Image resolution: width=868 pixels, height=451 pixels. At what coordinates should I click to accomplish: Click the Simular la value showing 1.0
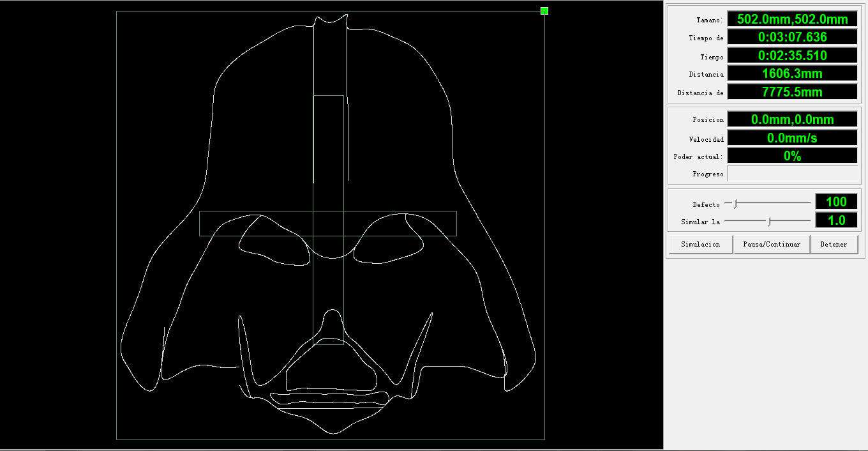(x=836, y=220)
